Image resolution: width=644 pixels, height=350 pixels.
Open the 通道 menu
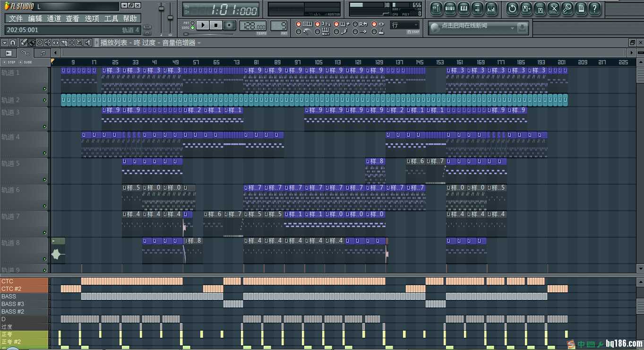tap(54, 18)
